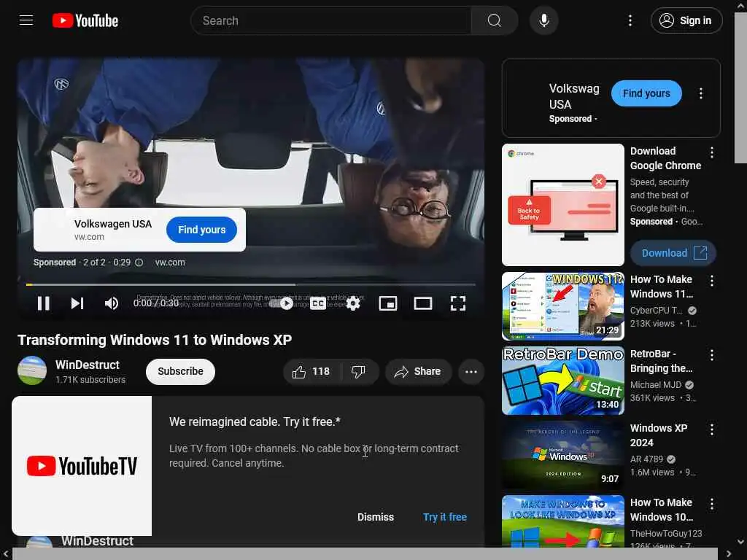Focus the Search input field
The height and width of the screenshot is (560, 747).
click(330, 20)
